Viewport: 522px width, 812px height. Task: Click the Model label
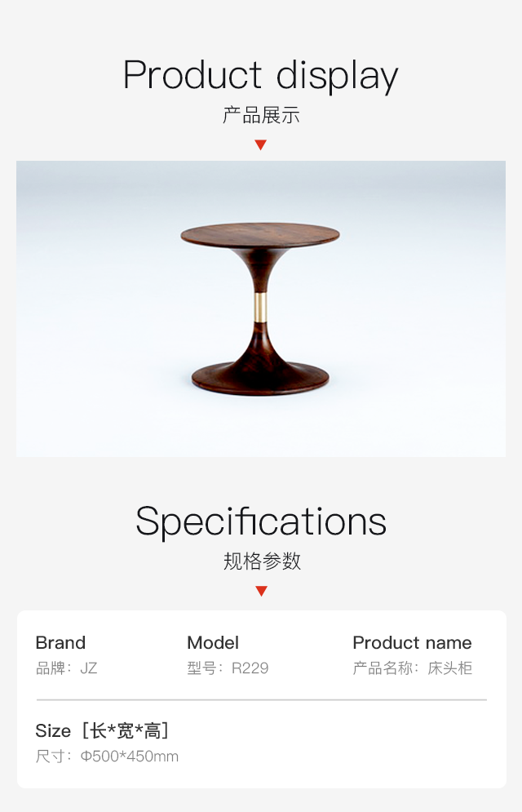coord(213,642)
